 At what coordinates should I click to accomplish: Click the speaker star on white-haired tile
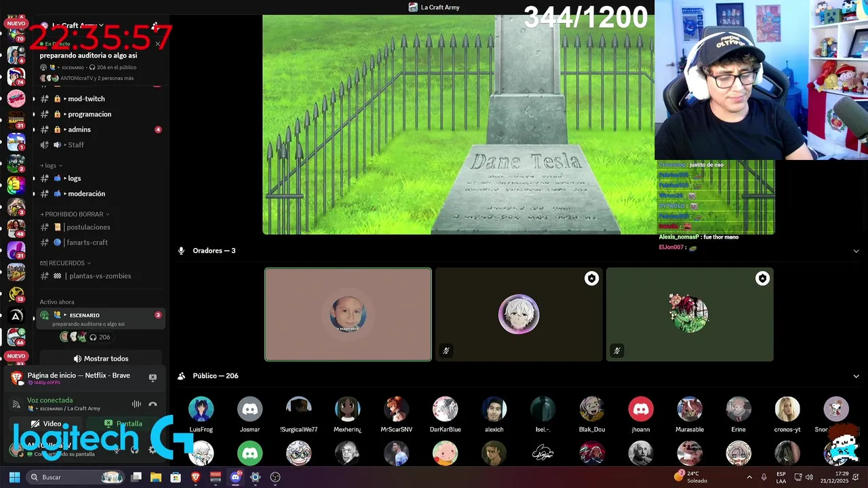(x=591, y=279)
